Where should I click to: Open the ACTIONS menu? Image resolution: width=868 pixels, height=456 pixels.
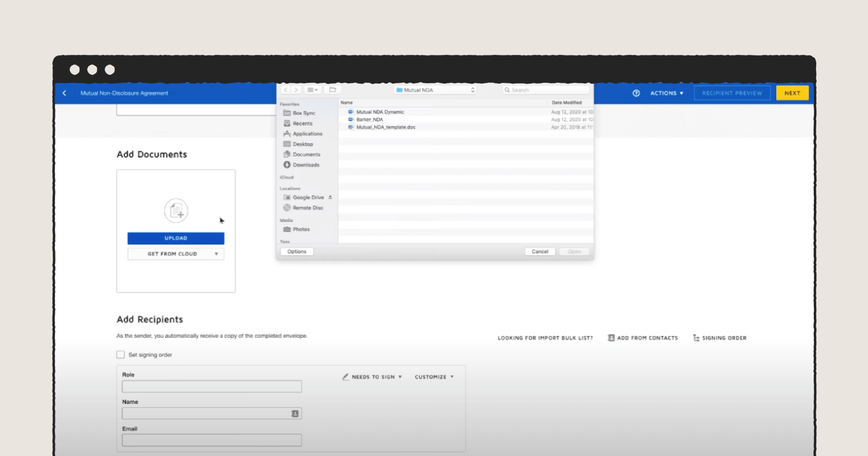(x=666, y=93)
